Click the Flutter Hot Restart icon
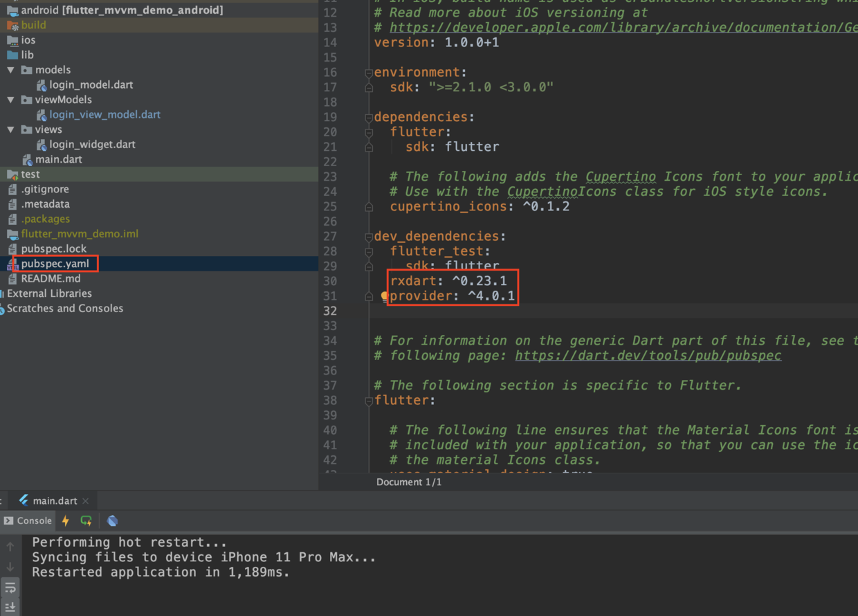This screenshot has width=858, height=616. [x=86, y=520]
